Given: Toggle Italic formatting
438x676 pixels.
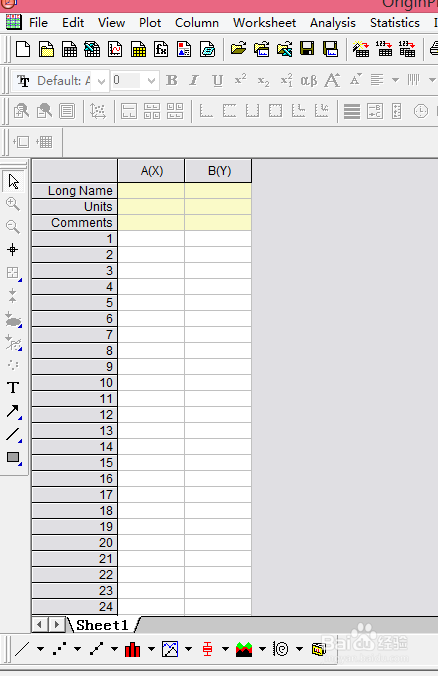Looking at the screenshot, I should pos(194,80).
